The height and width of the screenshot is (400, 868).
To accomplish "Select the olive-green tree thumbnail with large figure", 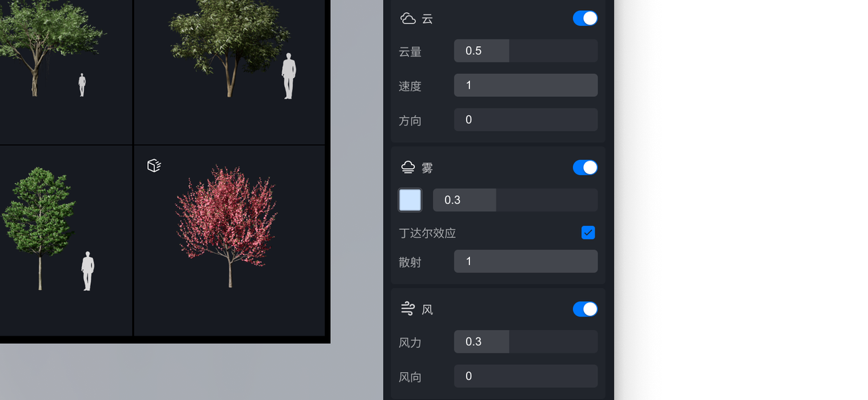I will tap(229, 71).
